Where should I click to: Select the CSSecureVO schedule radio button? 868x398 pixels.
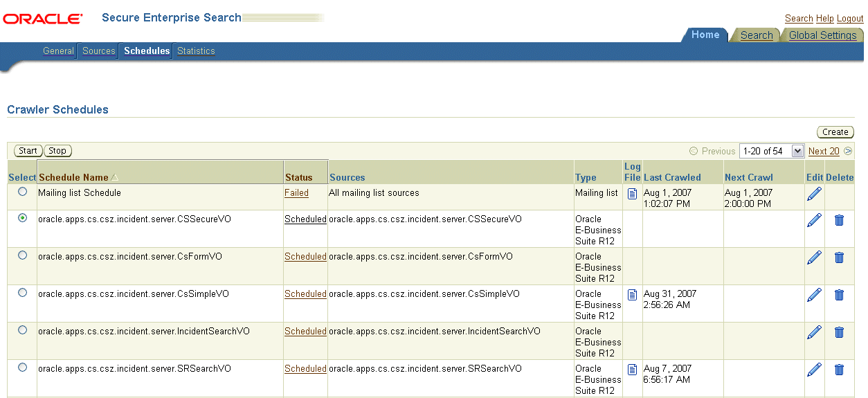coord(23,217)
